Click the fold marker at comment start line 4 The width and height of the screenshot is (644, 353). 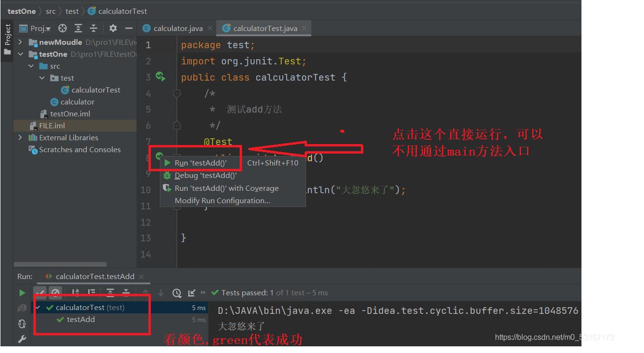coord(177,94)
